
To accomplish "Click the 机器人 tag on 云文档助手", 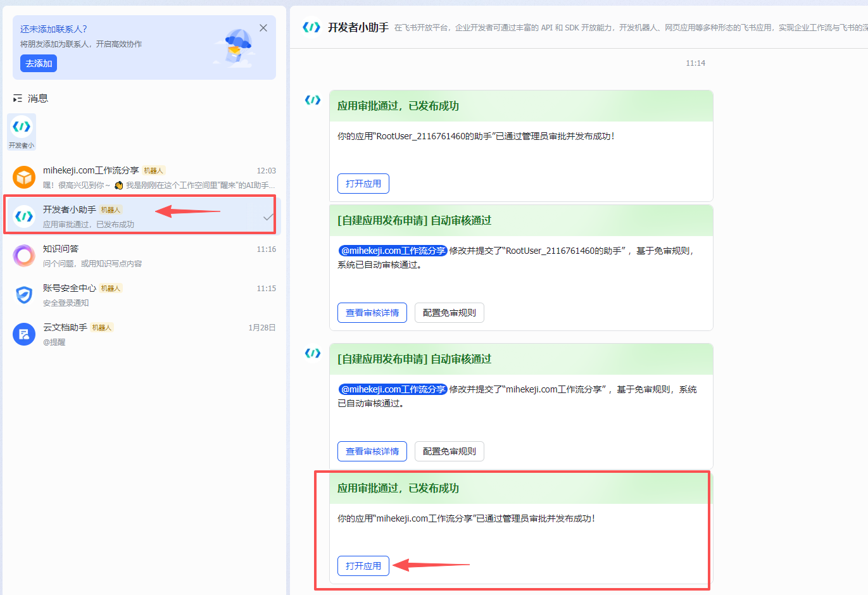I will (x=102, y=328).
